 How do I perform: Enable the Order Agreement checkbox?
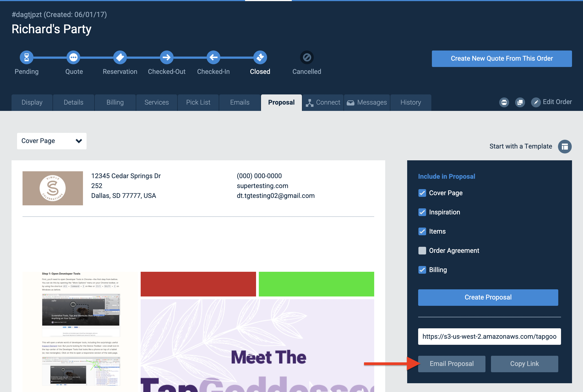point(422,251)
